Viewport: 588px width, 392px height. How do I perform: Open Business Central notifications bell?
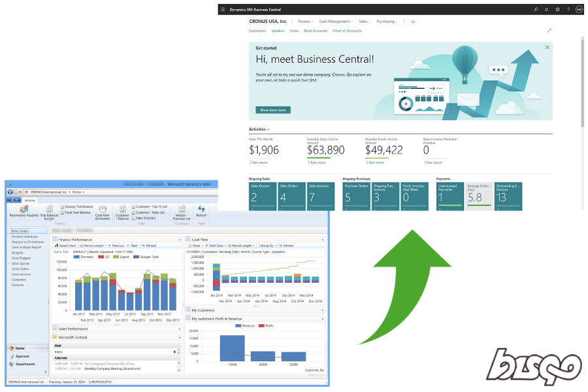pos(547,9)
